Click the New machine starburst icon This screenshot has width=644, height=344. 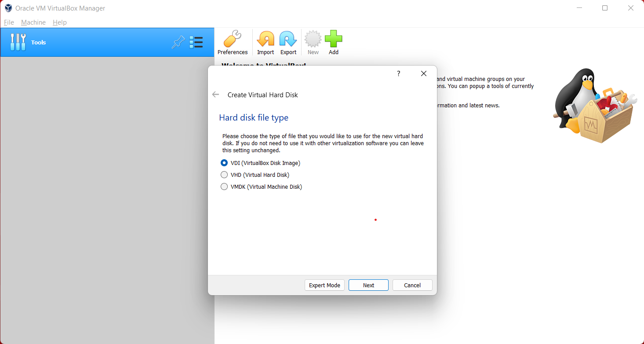click(x=313, y=40)
